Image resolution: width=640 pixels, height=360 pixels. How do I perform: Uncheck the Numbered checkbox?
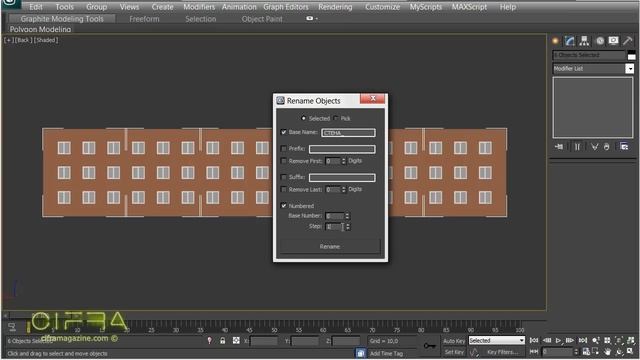(x=284, y=206)
